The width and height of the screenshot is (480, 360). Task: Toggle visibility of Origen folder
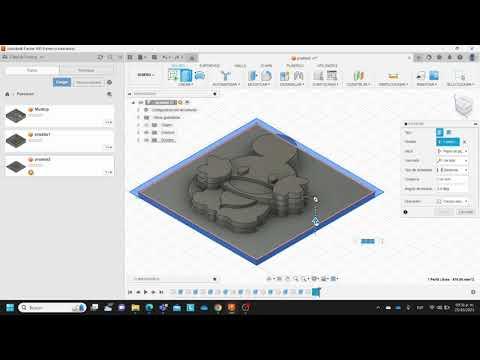pos(146,125)
